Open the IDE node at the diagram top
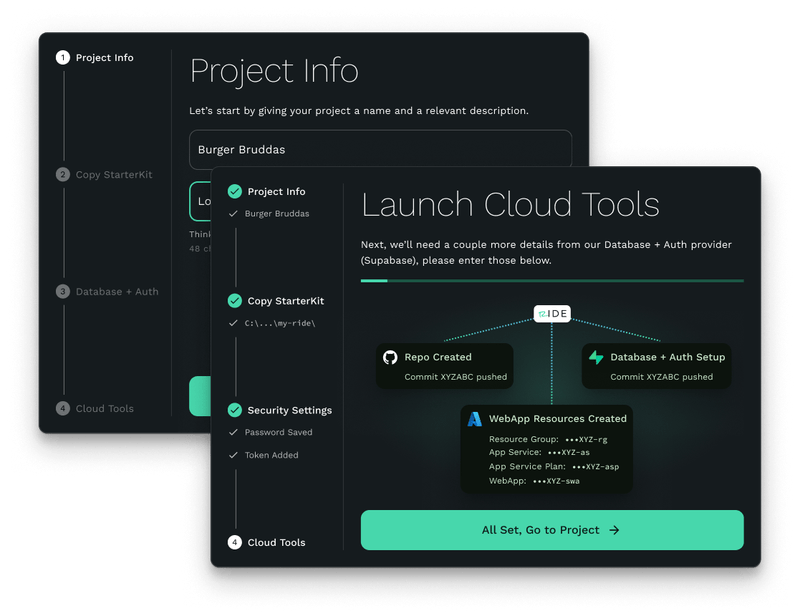 coord(550,313)
